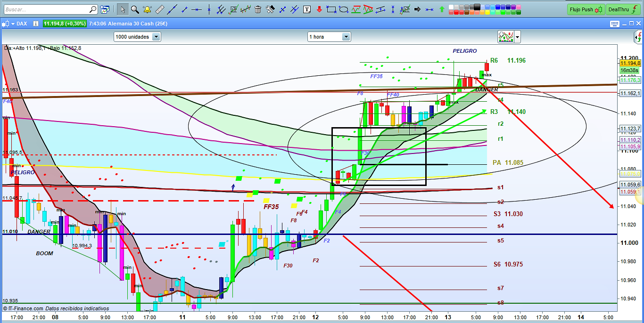Open the 1000 unidades dropdown
Image resolution: width=644 pixels, height=323 pixels.
[156, 37]
